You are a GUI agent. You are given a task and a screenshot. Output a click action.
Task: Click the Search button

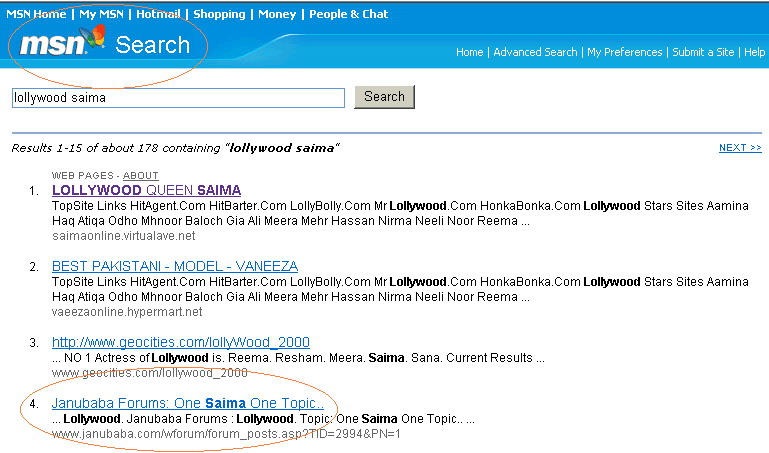point(384,97)
